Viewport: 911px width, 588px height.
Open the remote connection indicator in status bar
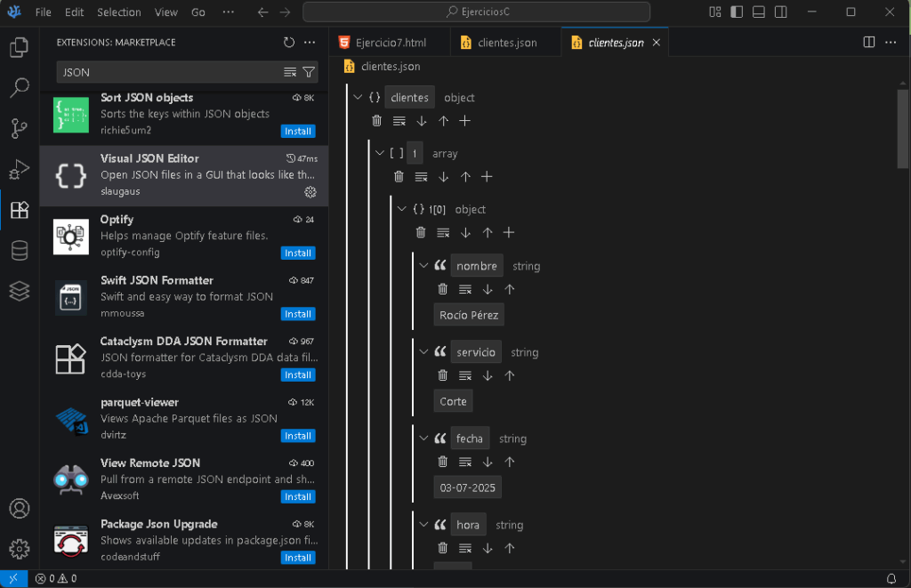(12, 577)
